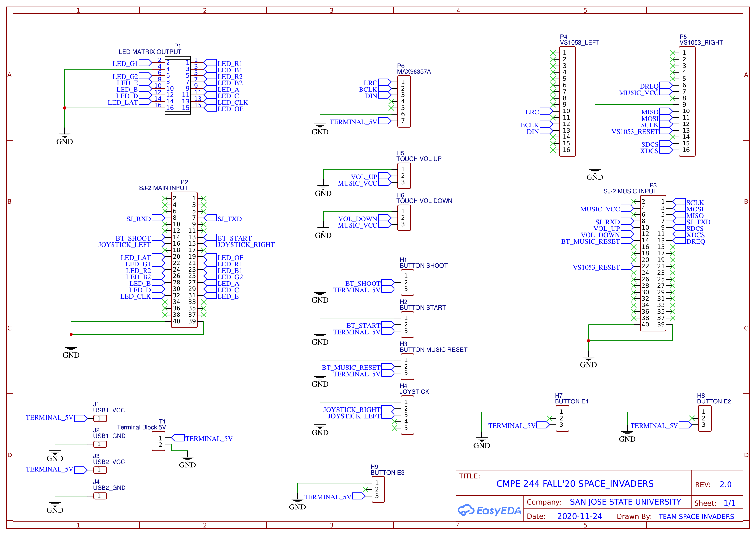The width and height of the screenshot is (756, 535).
Task: Select the GND symbol below P1 connector
Action: click(x=65, y=139)
